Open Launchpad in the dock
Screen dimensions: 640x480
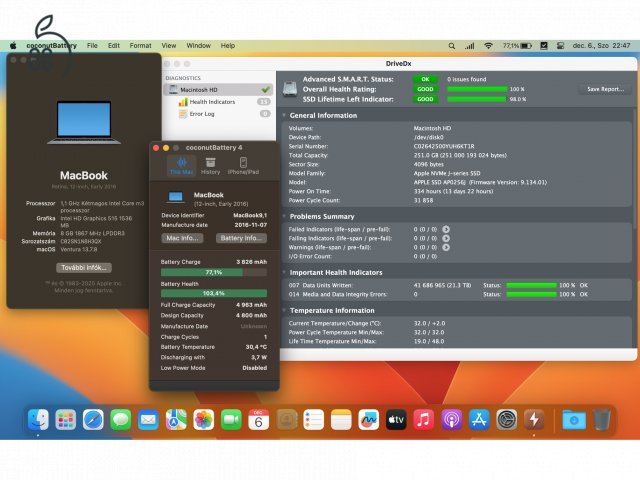66,420
